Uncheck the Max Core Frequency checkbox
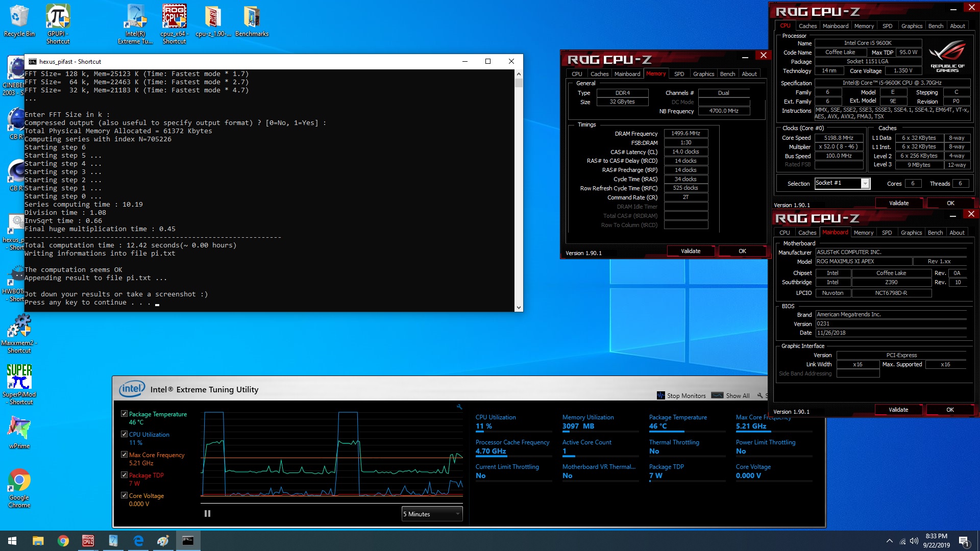Image resolution: width=980 pixels, height=551 pixels. [124, 455]
